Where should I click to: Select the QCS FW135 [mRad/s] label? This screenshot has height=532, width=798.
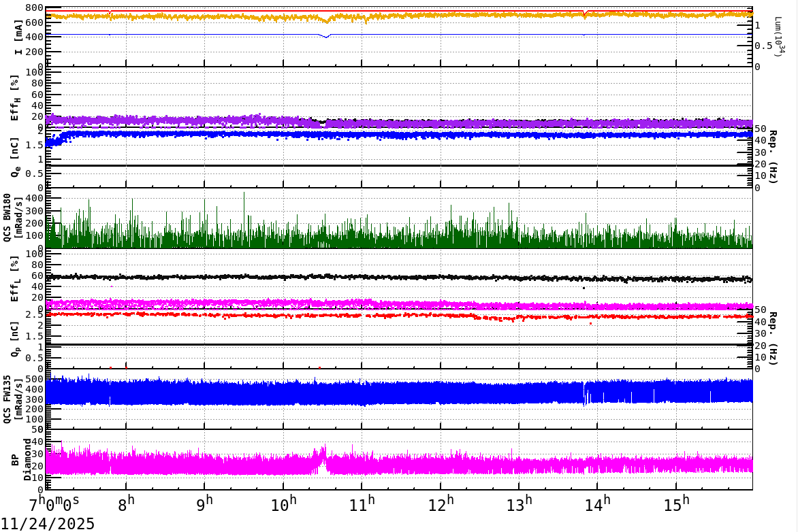point(10,398)
